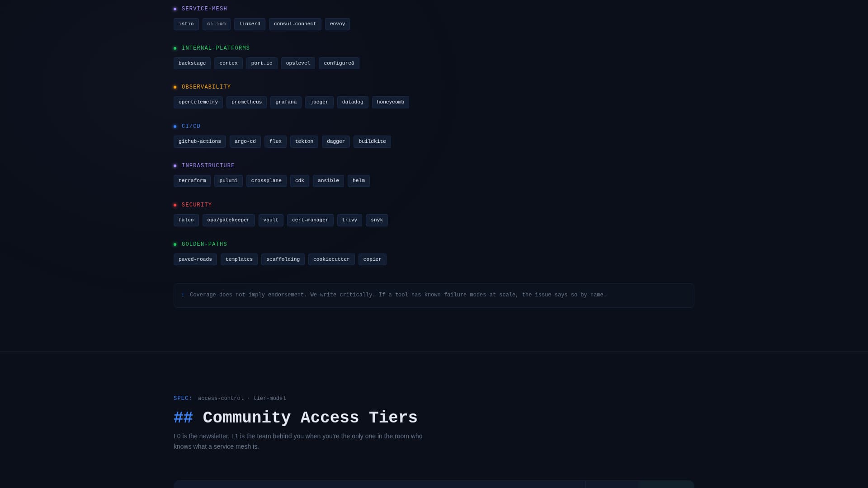Click the cortex tag
Viewport: 868px width, 488px height.
pos(228,63)
